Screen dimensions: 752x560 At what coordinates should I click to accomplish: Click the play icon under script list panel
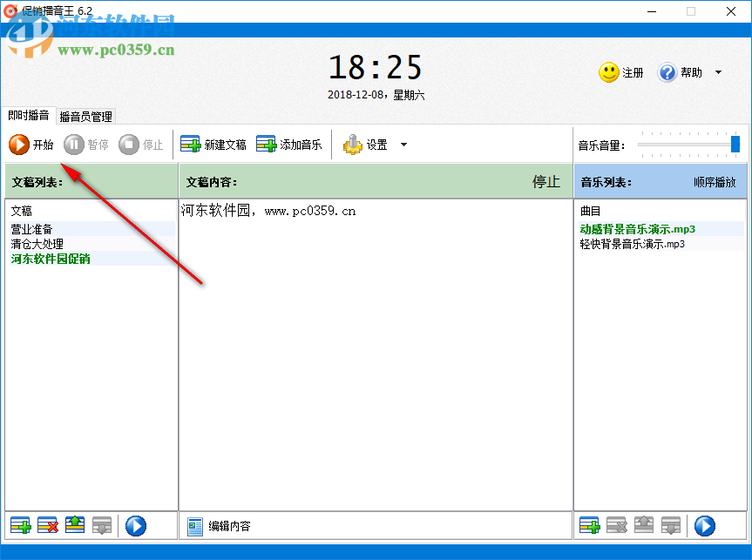[x=136, y=525]
